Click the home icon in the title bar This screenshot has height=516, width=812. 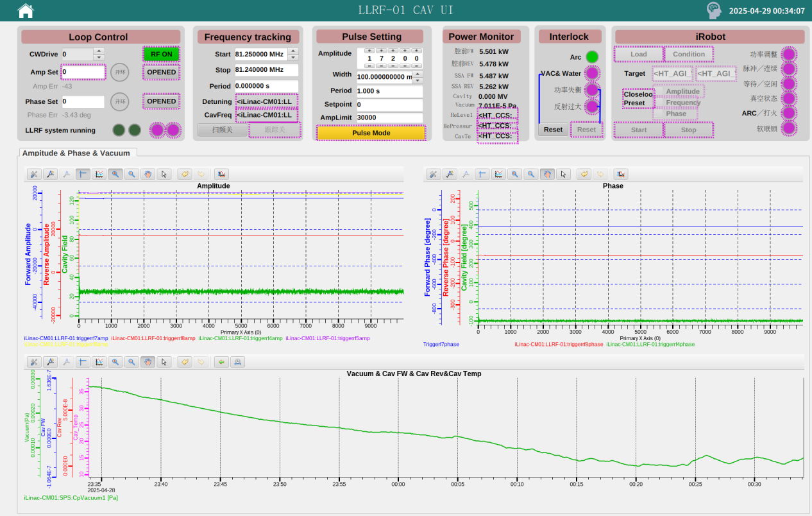click(x=26, y=10)
